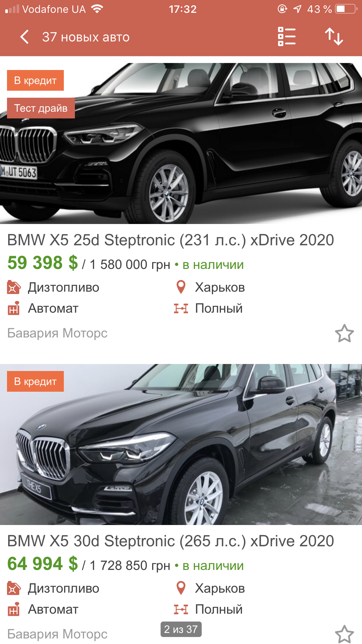Tap the 'В кредит' badge on first car

(x=35, y=80)
